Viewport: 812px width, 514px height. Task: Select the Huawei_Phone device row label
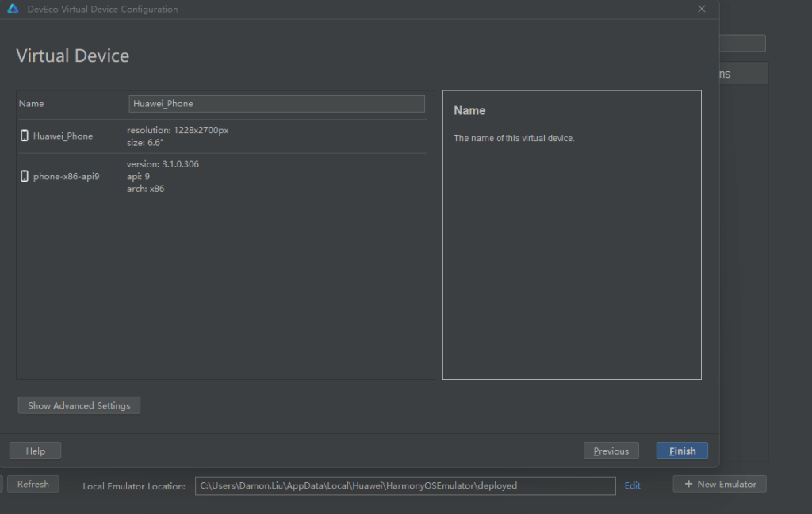pos(63,136)
